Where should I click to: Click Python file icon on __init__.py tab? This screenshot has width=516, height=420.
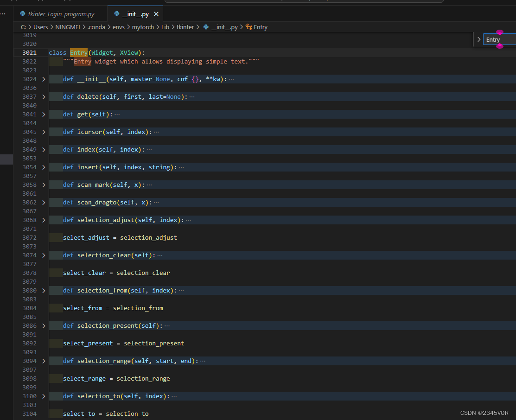pos(116,14)
